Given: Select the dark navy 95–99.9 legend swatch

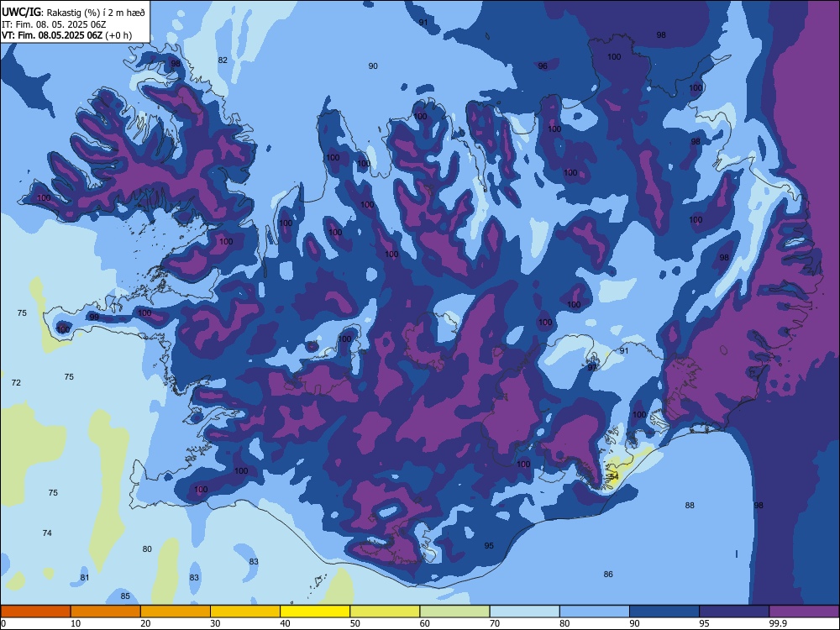Looking at the screenshot, I should coord(734,612).
